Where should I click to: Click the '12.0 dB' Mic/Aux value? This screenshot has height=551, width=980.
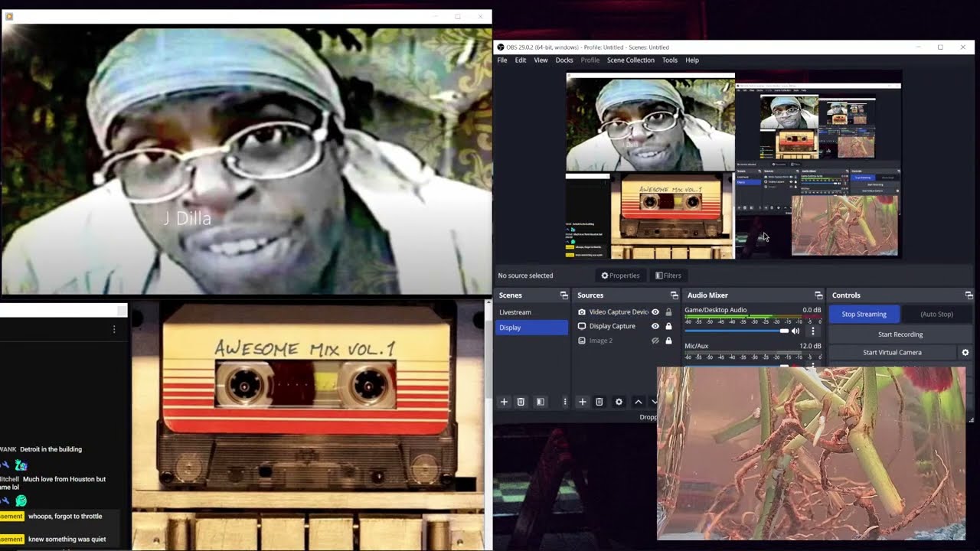click(811, 346)
